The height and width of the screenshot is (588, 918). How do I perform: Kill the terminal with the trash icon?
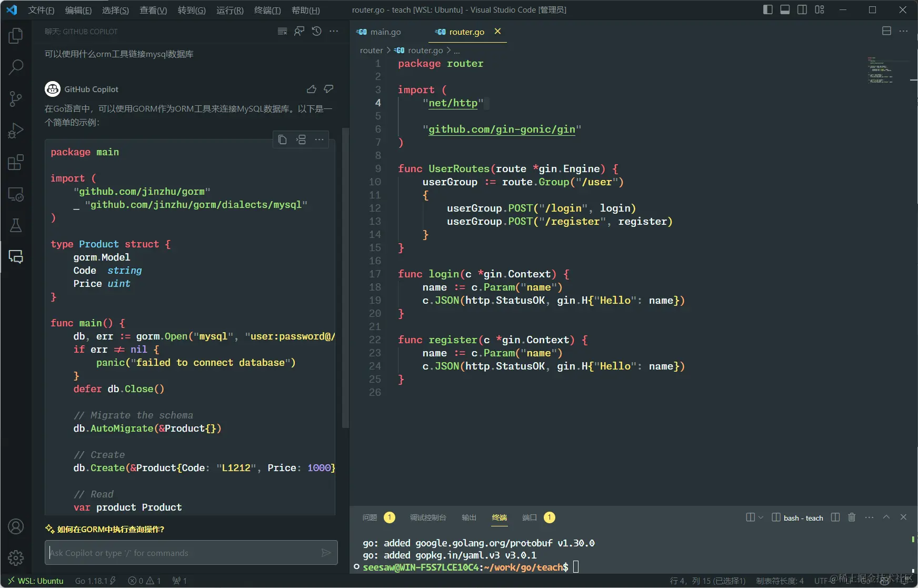pos(852,517)
